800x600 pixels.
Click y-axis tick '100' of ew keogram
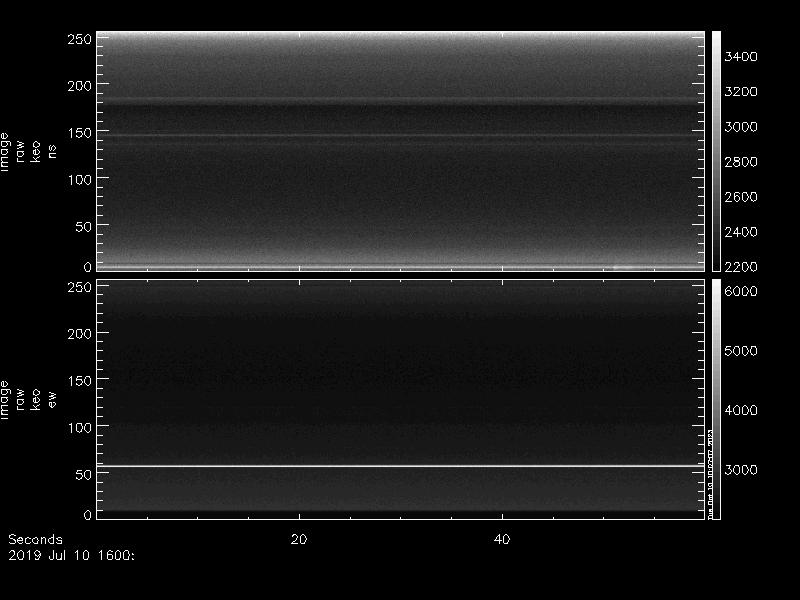pyautogui.click(x=80, y=428)
